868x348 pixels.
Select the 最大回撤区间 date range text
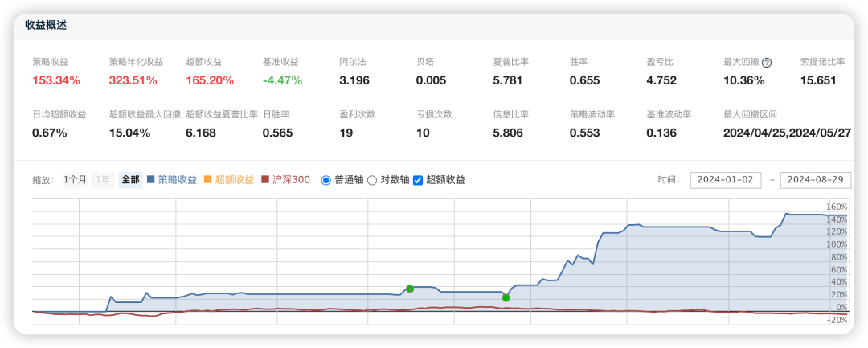tap(787, 133)
